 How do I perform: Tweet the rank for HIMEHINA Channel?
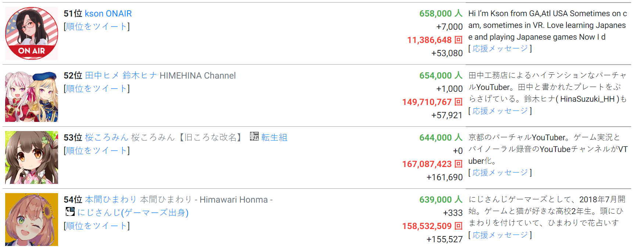(97, 89)
